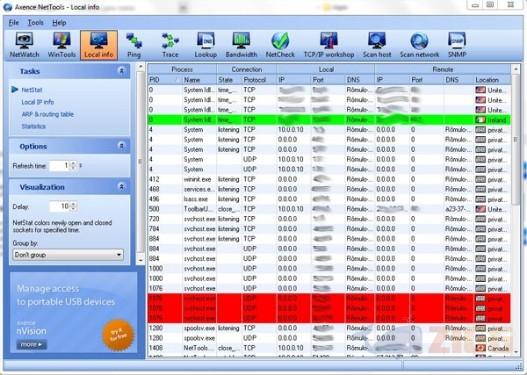Open the Scan host tool
Viewport: 527px width, 375px height.
377,45
